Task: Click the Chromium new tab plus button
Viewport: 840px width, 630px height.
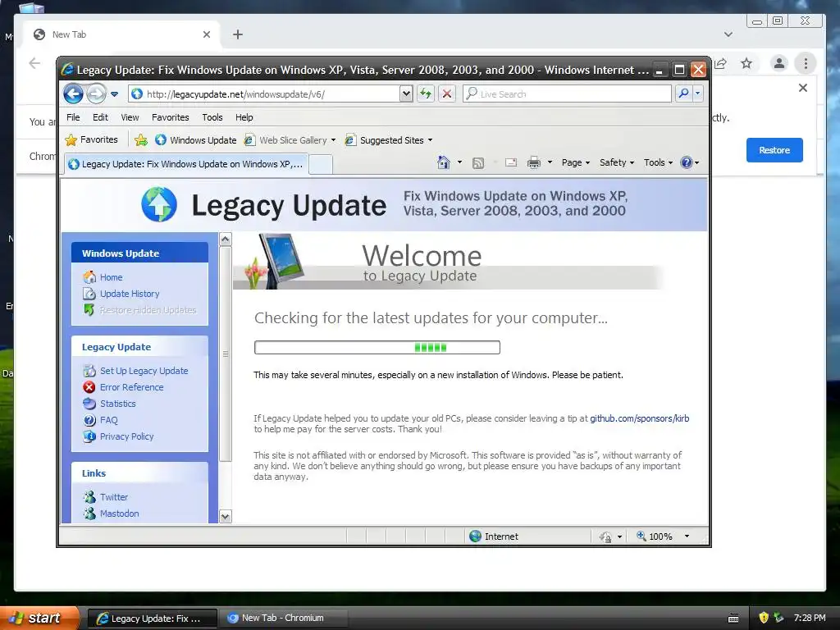Action: coord(238,34)
